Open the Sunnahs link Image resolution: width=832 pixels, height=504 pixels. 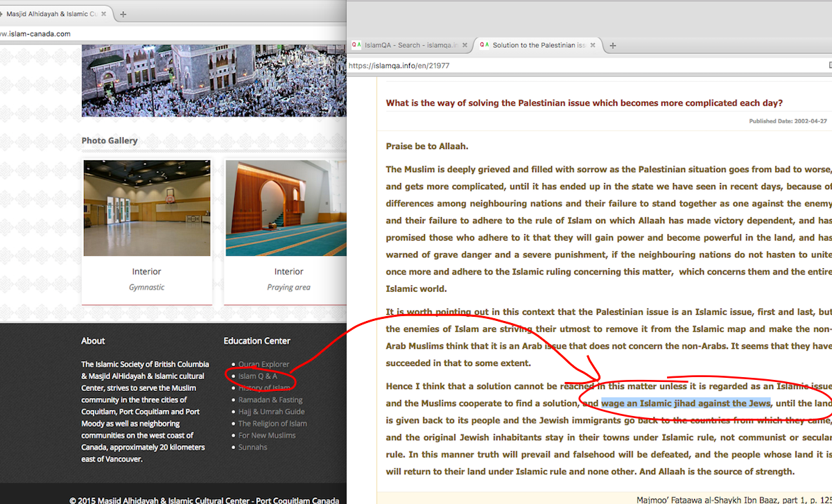tap(253, 446)
